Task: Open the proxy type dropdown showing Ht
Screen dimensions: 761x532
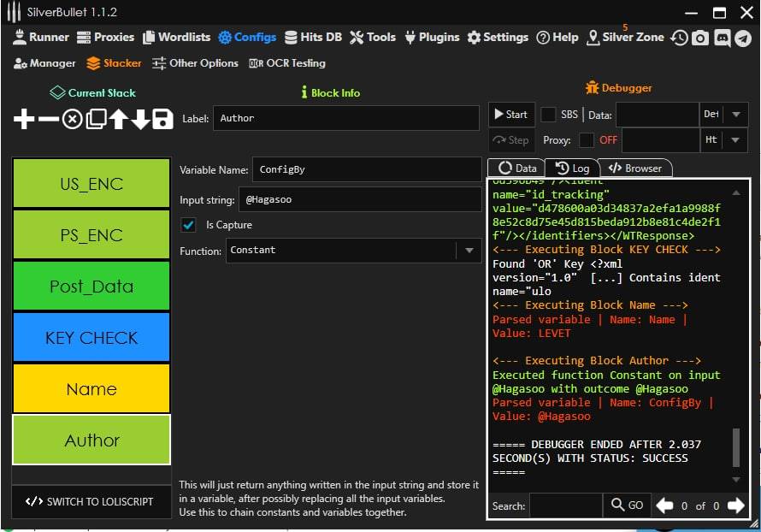Action: (736, 140)
